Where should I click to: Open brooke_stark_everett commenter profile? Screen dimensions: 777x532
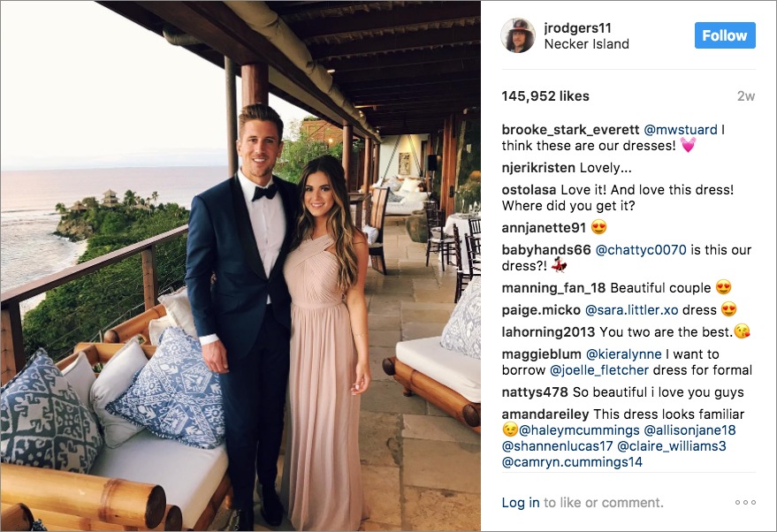click(570, 130)
